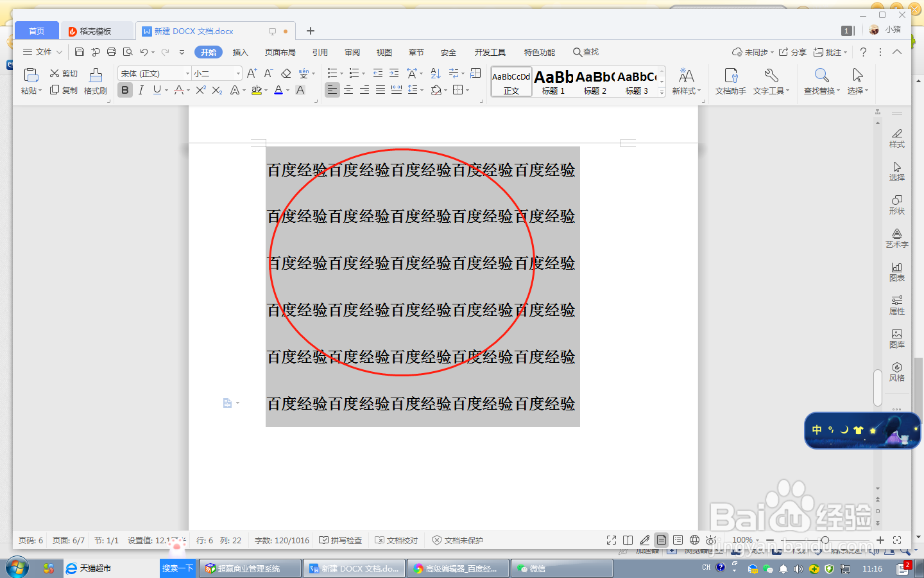Open 艺术字 word art in sidebar

(897, 238)
